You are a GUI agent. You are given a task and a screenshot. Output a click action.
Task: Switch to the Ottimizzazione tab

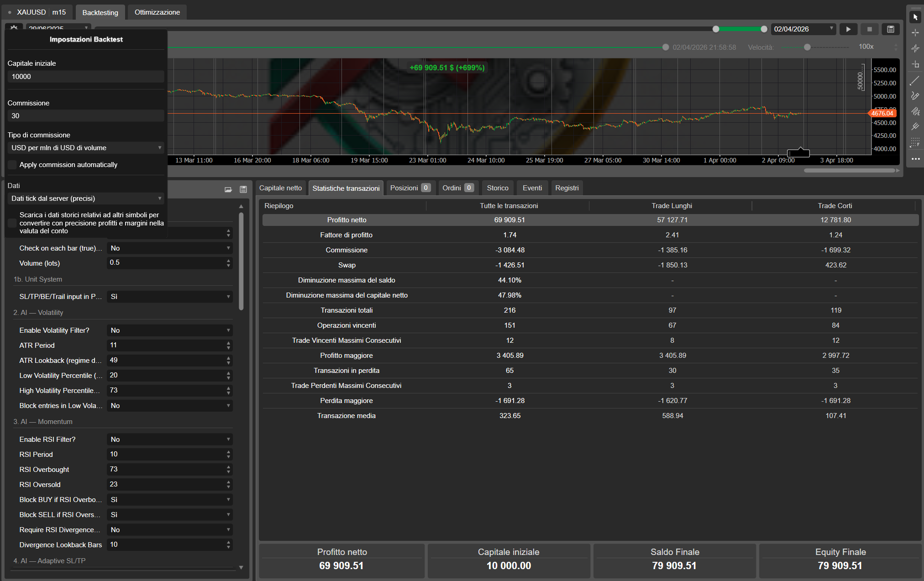coord(157,12)
